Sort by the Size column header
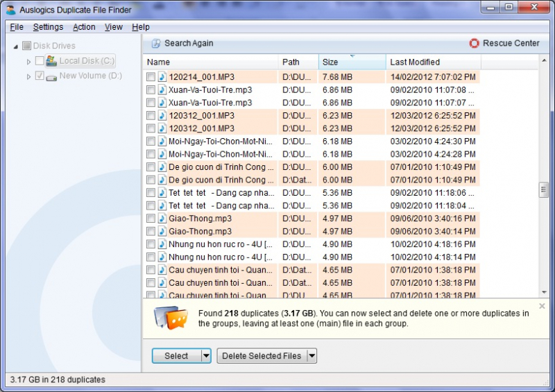The width and height of the screenshot is (555, 392). (x=352, y=62)
